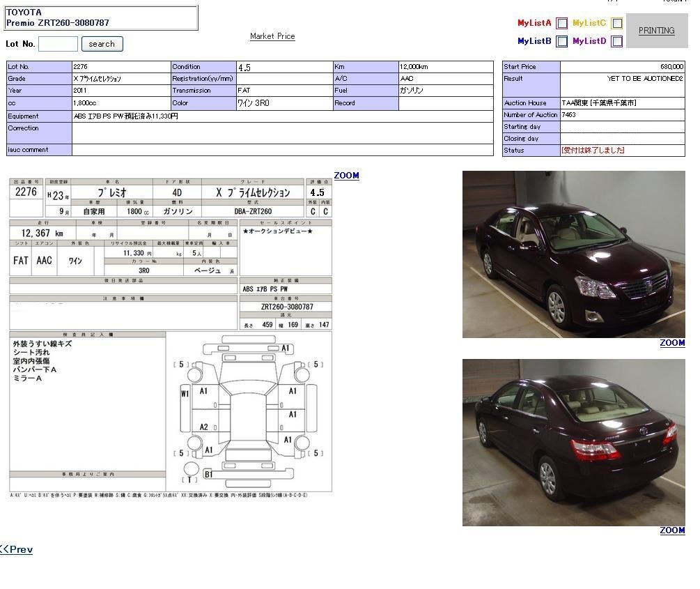The image size is (700, 589).
Task: Open the rear view car photo
Action: tap(573, 442)
